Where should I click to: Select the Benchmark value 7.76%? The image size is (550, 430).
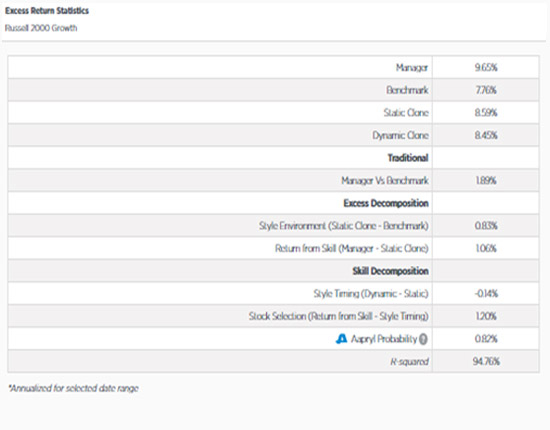(x=486, y=90)
